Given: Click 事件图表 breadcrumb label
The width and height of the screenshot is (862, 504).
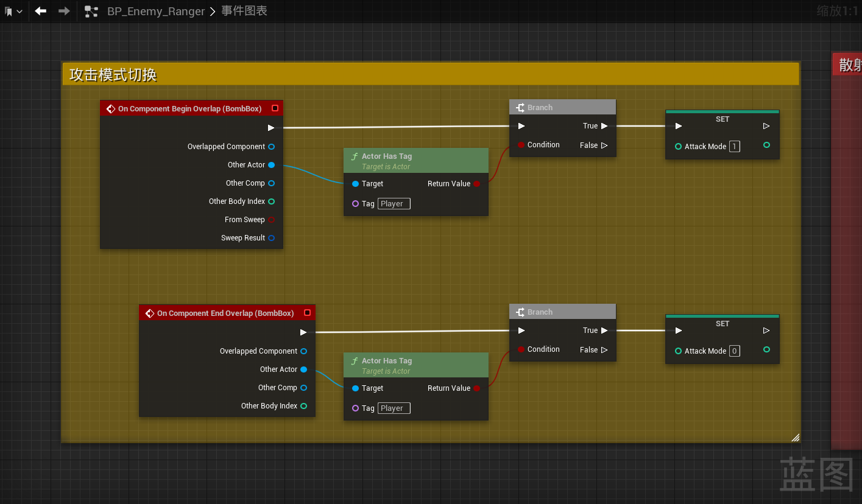Looking at the screenshot, I should [244, 11].
